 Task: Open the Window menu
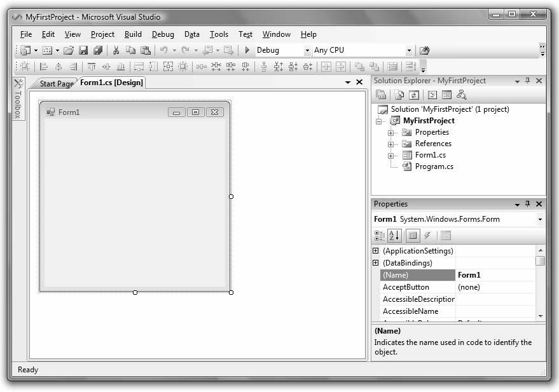click(x=276, y=34)
